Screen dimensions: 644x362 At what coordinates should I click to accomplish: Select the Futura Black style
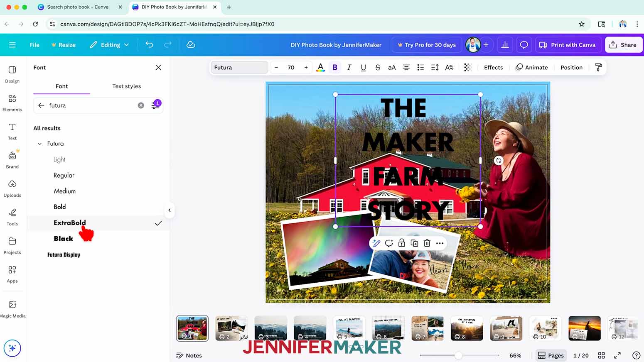pyautogui.click(x=64, y=239)
